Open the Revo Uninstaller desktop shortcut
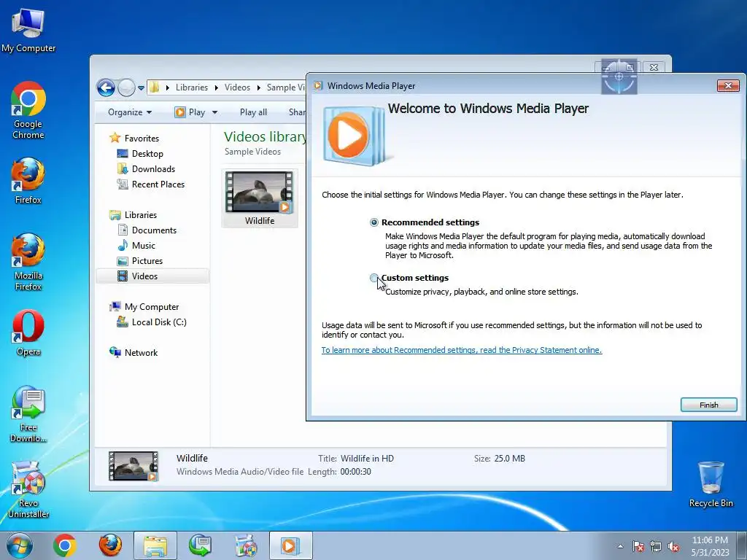747x560 pixels. (28, 489)
